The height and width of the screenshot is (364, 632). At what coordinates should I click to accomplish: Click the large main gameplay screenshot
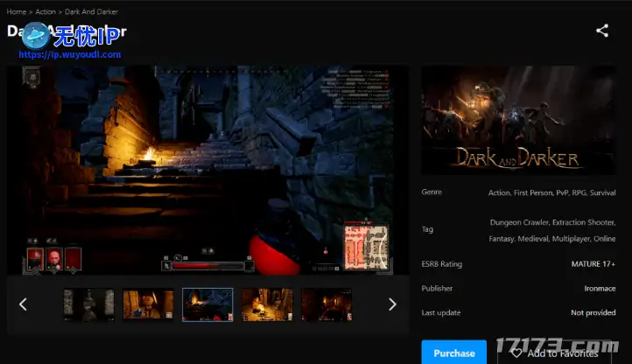[207, 171]
